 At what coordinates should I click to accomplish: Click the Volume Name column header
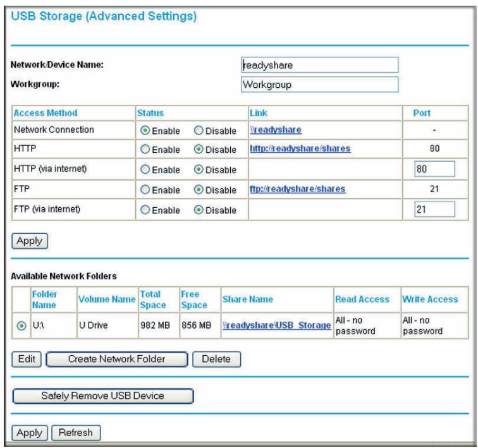click(x=107, y=300)
